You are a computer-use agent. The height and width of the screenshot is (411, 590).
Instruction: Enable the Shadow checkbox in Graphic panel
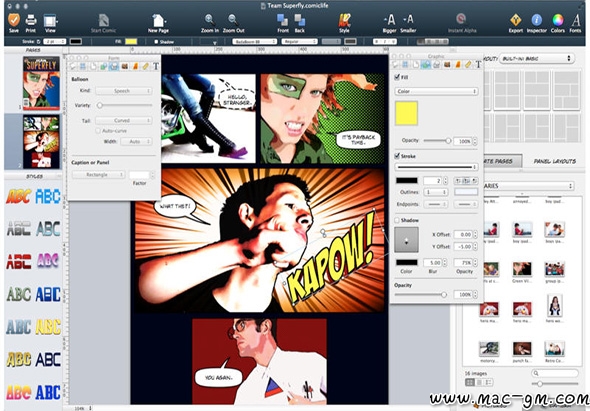[397, 220]
